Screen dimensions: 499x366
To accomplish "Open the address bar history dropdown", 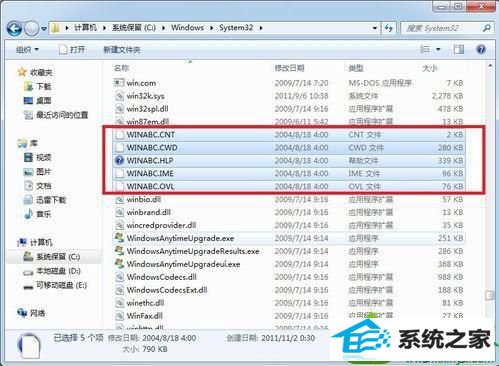I will click(x=375, y=28).
